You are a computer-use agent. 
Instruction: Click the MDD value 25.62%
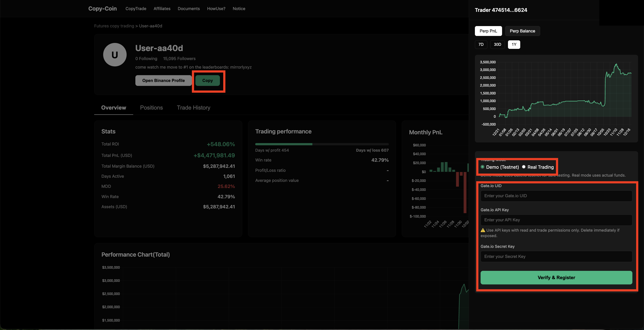click(x=226, y=186)
